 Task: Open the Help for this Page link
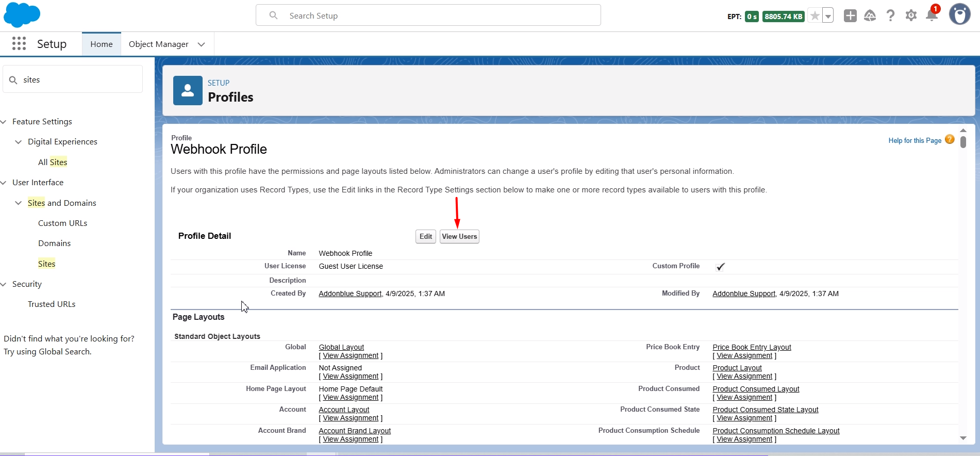point(915,140)
